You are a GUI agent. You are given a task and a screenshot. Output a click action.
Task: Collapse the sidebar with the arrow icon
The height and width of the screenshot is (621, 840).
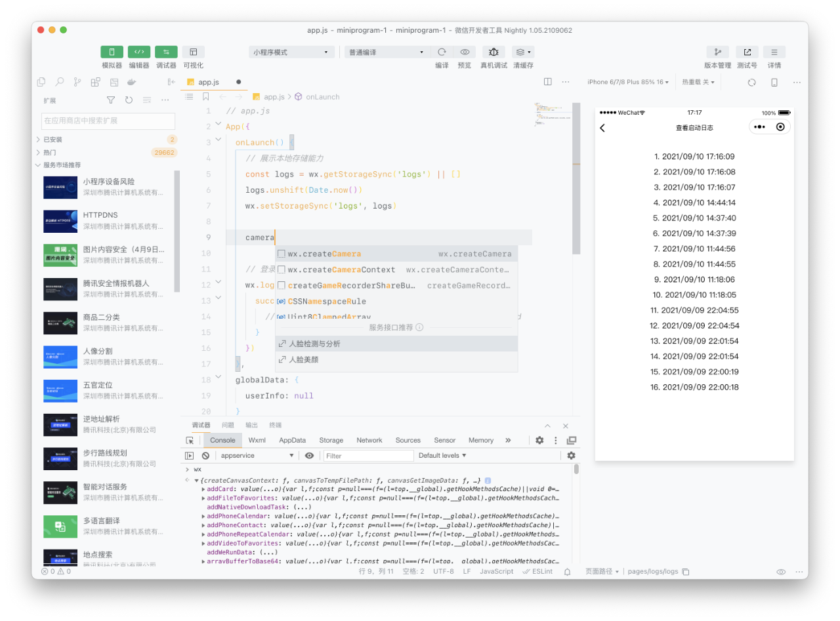(x=171, y=82)
